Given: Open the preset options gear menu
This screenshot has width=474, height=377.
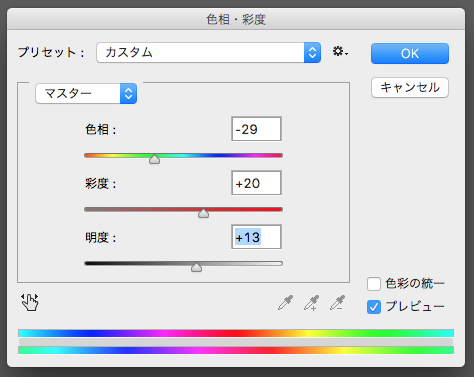Looking at the screenshot, I should coord(340,52).
